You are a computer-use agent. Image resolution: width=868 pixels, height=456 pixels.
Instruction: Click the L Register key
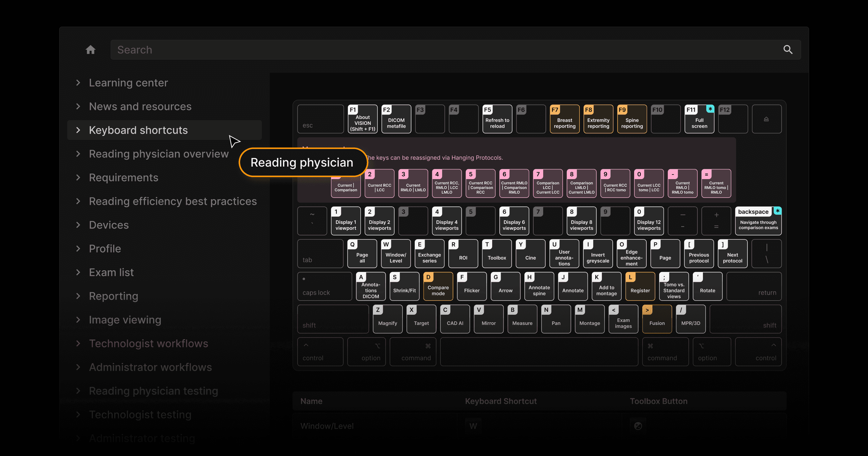tap(640, 286)
